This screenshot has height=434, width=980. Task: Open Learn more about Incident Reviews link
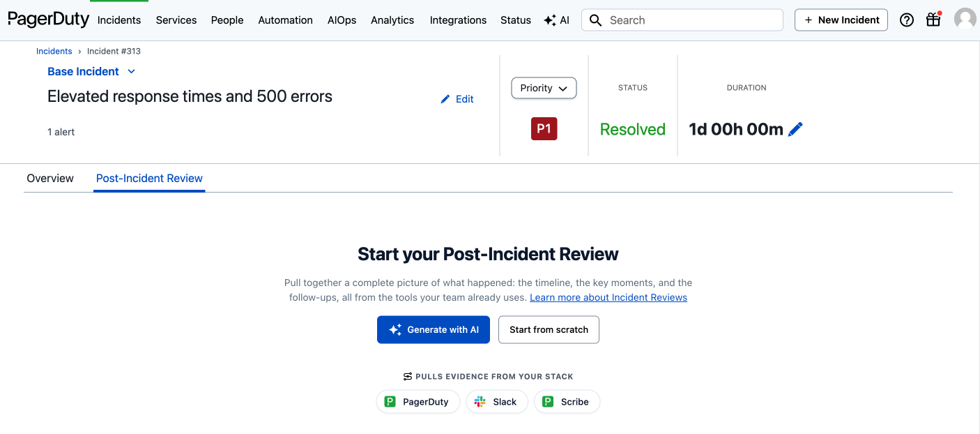608,297
